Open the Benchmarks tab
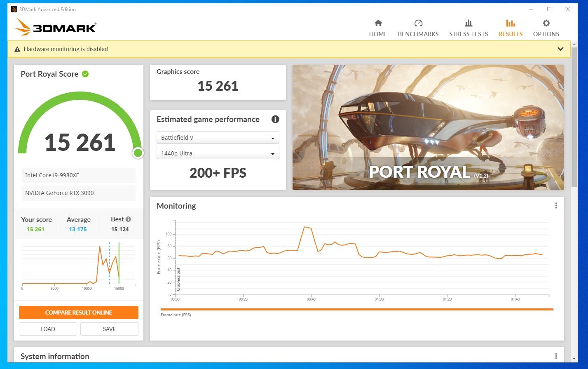Image resolution: width=588 pixels, height=369 pixels. click(418, 28)
